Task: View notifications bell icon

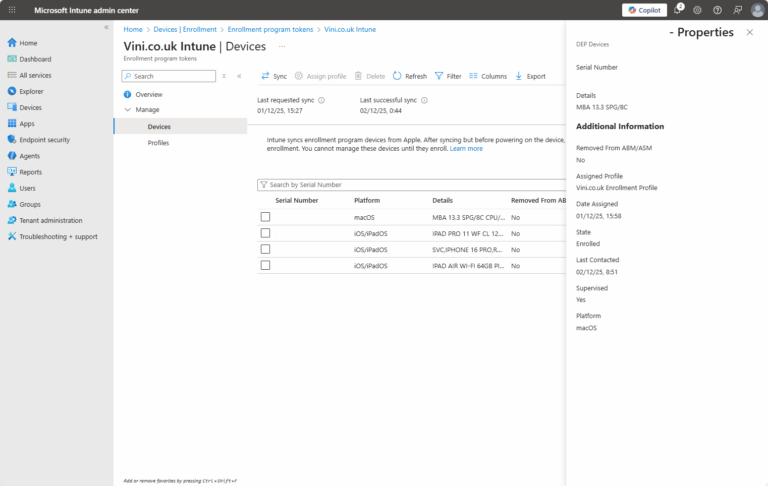Action: point(678,9)
